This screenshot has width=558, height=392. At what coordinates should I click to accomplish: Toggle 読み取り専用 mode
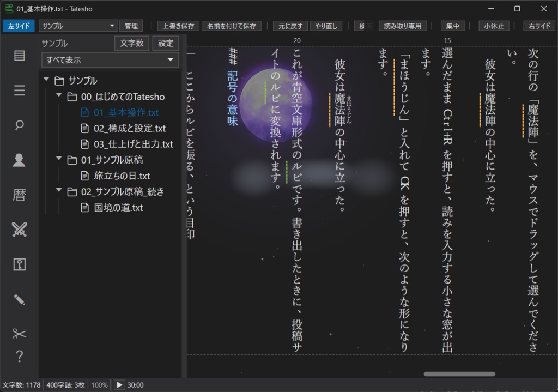click(403, 26)
